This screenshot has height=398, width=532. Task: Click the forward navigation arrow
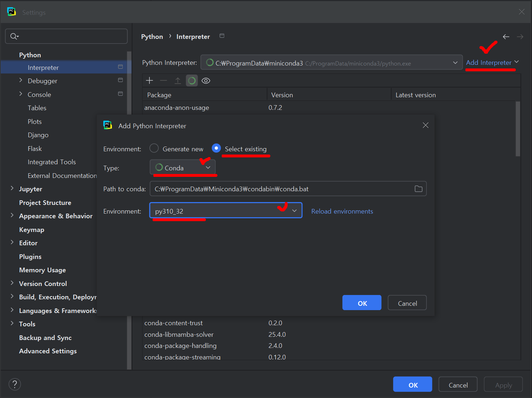pos(520,37)
